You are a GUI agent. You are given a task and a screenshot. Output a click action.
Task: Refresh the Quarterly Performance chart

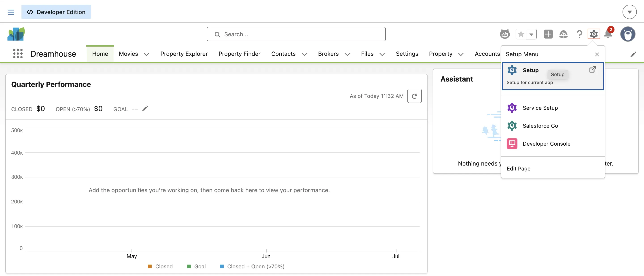(x=415, y=96)
